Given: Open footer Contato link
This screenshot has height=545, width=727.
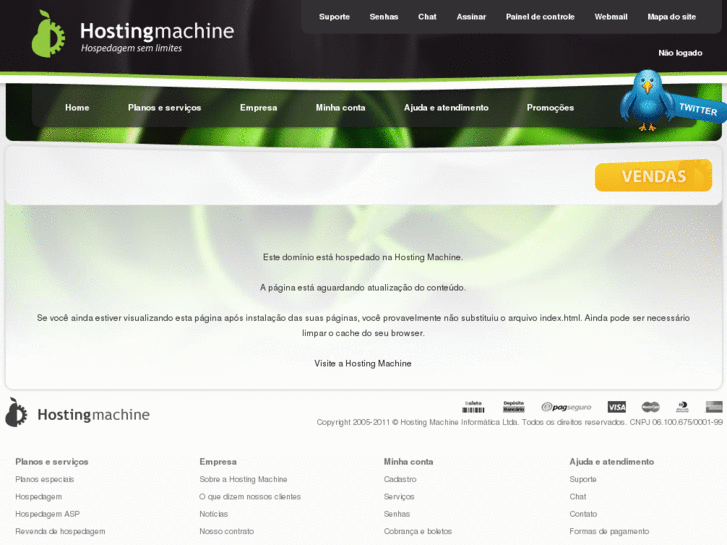Looking at the screenshot, I should coord(583,514).
